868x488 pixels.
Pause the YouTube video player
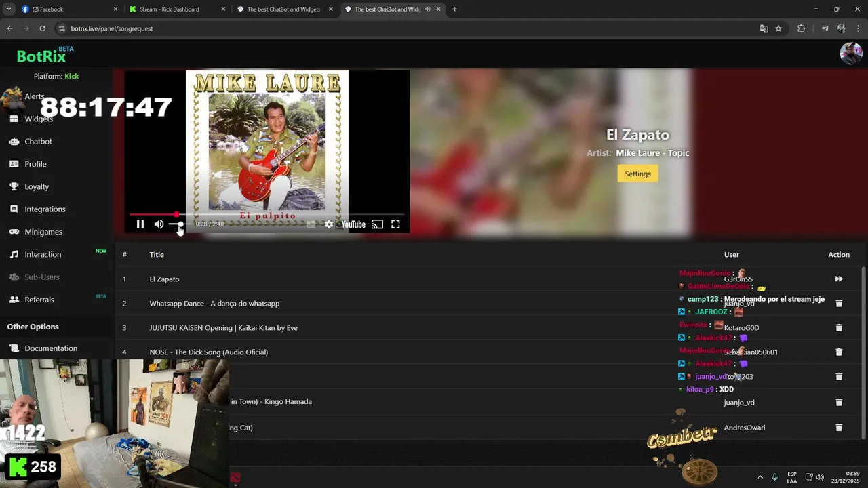pos(140,224)
